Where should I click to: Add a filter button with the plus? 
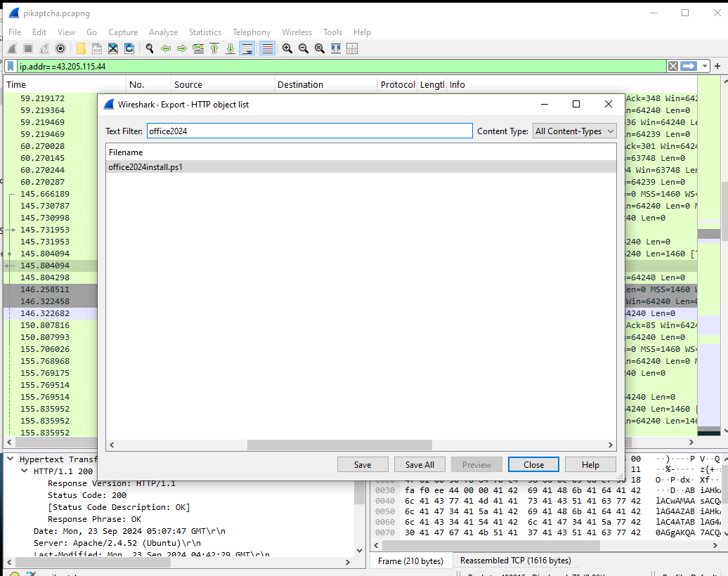click(717, 66)
